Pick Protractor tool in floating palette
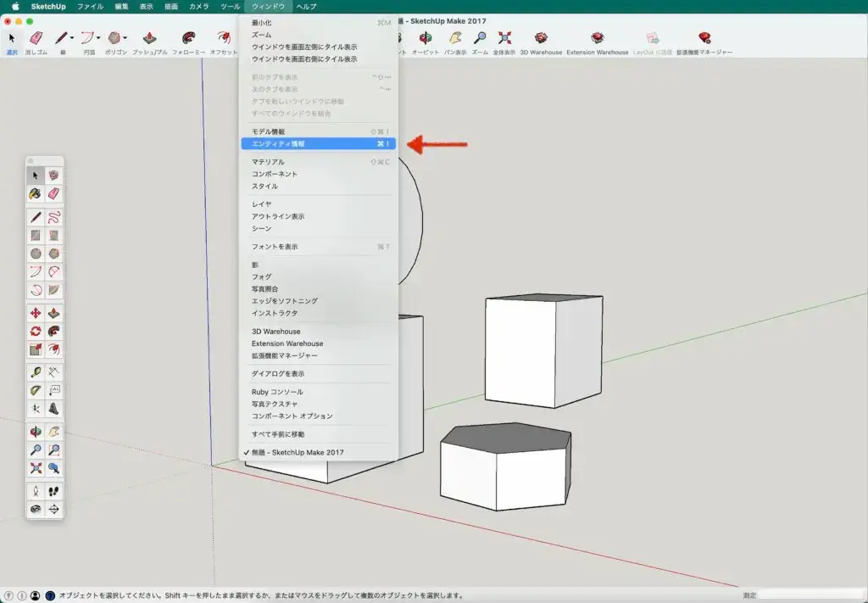This screenshot has height=603, width=868. pos(36,390)
